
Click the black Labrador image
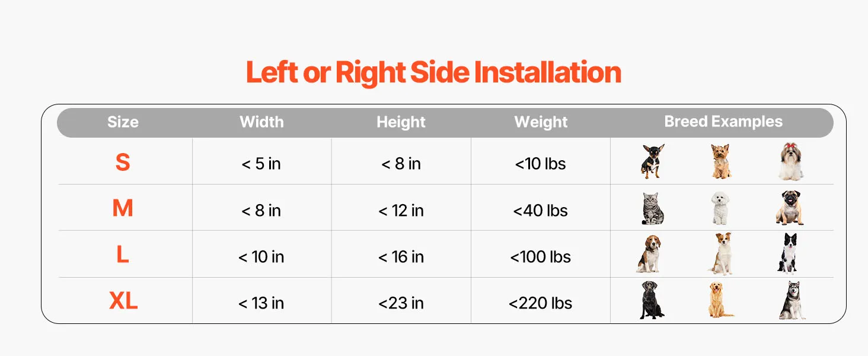click(651, 300)
